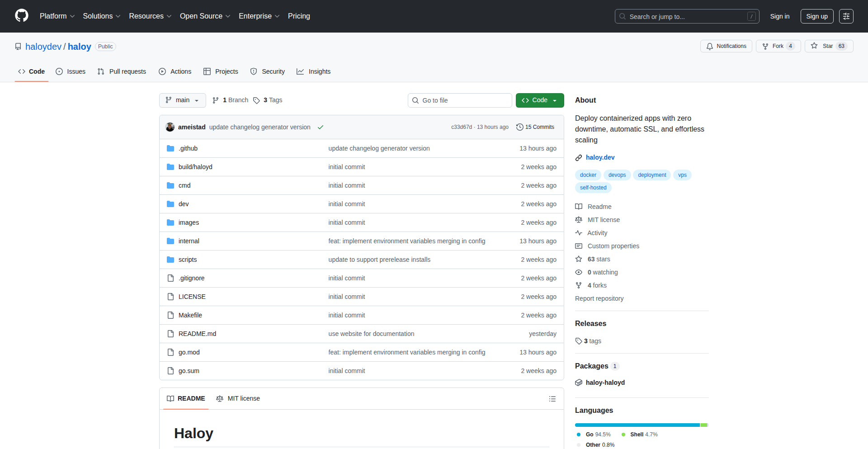This screenshot has width=868, height=449.
Task: Open the haloy-haloyd package cube icon
Action: 579,383
